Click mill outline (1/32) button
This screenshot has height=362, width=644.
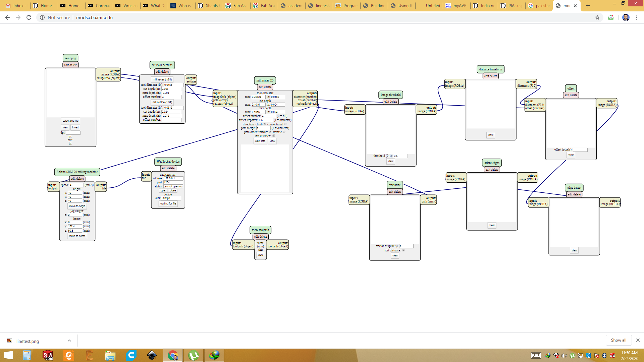[162, 102]
